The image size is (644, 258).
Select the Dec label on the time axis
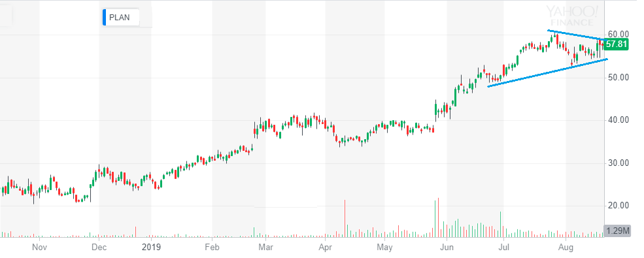coord(99,248)
